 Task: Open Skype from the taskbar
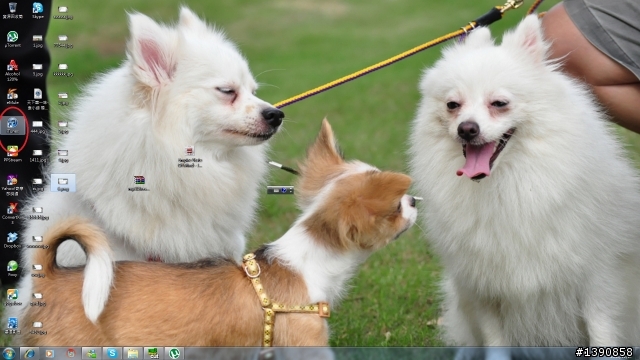(x=112, y=353)
